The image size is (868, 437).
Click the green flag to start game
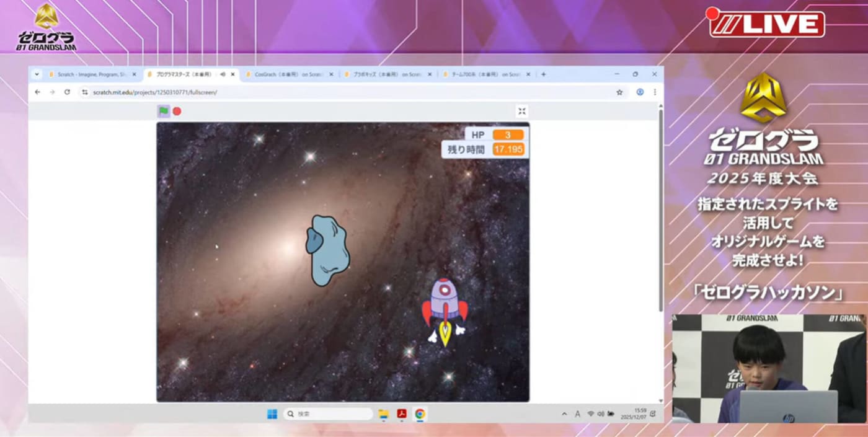click(x=163, y=111)
